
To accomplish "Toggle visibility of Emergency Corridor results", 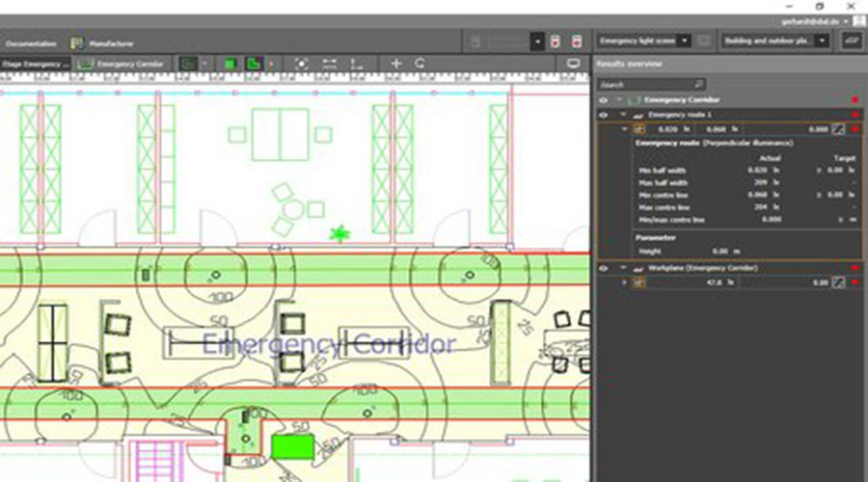I will (x=604, y=99).
